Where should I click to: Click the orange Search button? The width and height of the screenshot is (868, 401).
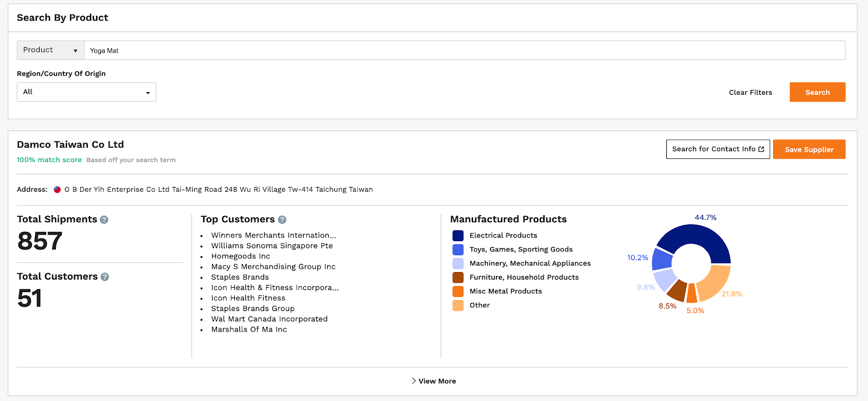click(x=817, y=92)
